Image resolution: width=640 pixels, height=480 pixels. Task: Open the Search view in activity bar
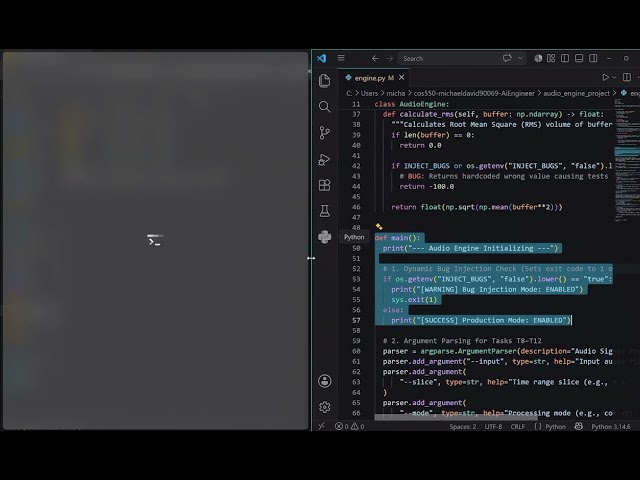click(x=324, y=107)
